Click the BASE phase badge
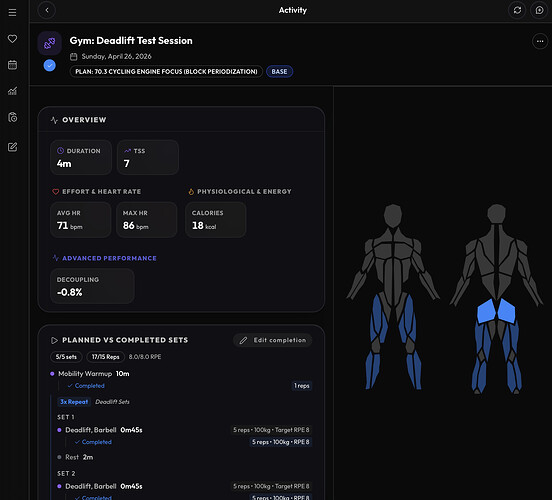The height and width of the screenshot is (500, 552). pos(279,71)
